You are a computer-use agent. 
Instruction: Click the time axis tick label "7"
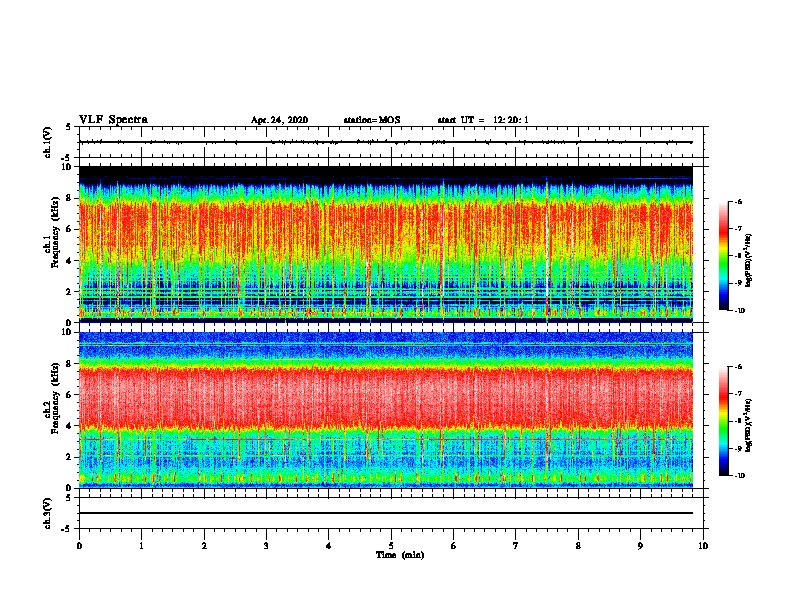click(516, 546)
